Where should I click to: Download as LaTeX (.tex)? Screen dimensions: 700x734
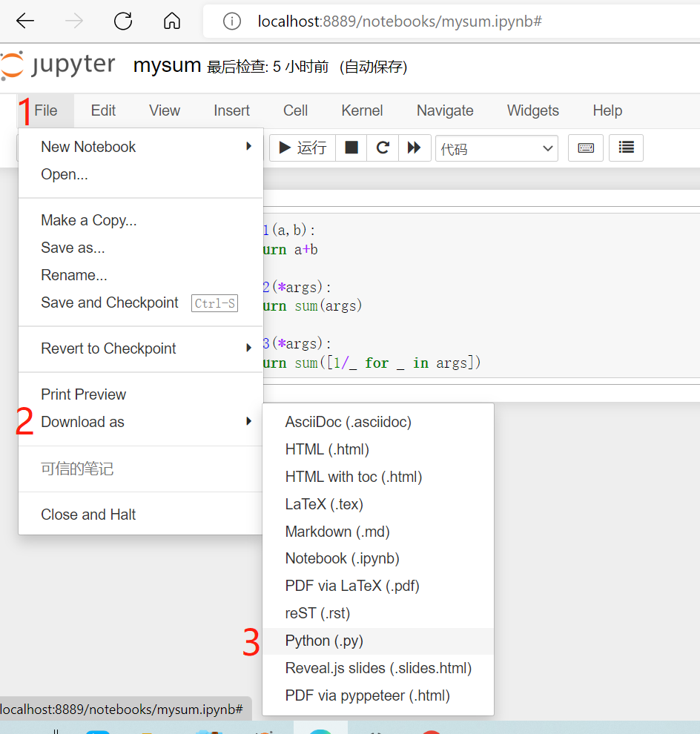[378, 504]
